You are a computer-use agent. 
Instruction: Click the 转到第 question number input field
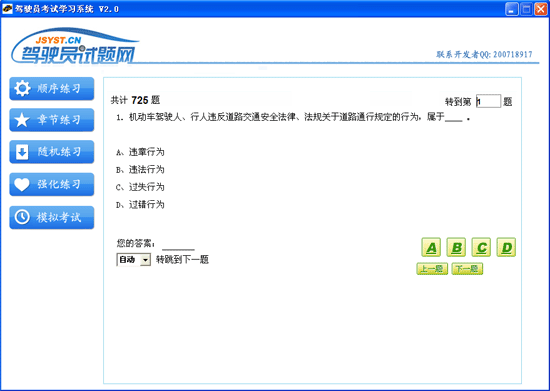pyautogui.click(x=488, y=101)
